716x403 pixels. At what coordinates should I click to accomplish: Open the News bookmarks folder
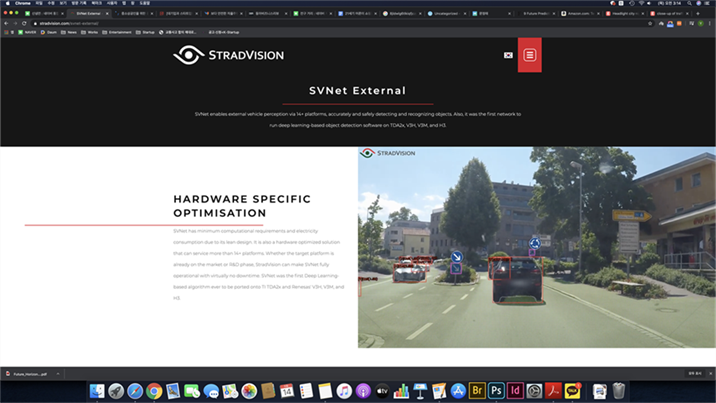pyautogui.click(x=68, y=32)
